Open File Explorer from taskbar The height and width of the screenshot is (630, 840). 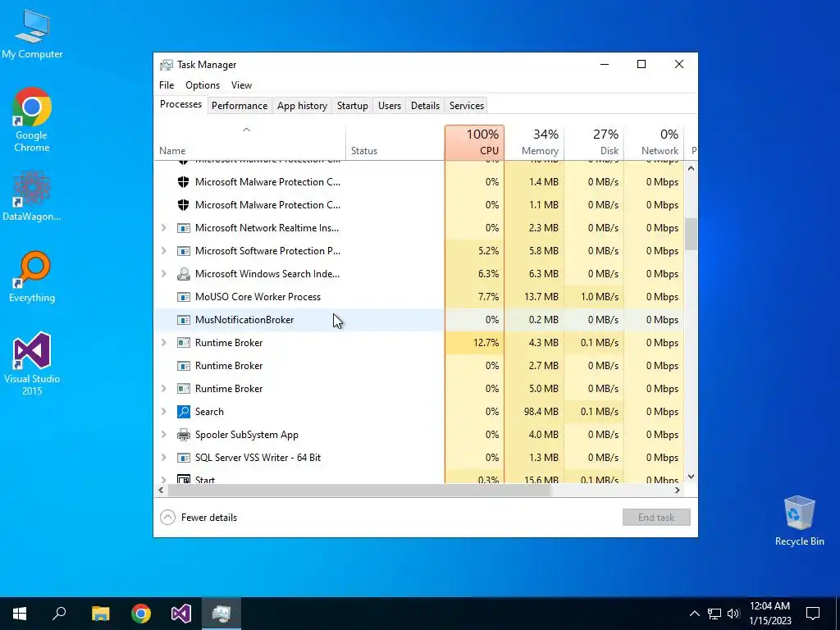pos(100,614)
